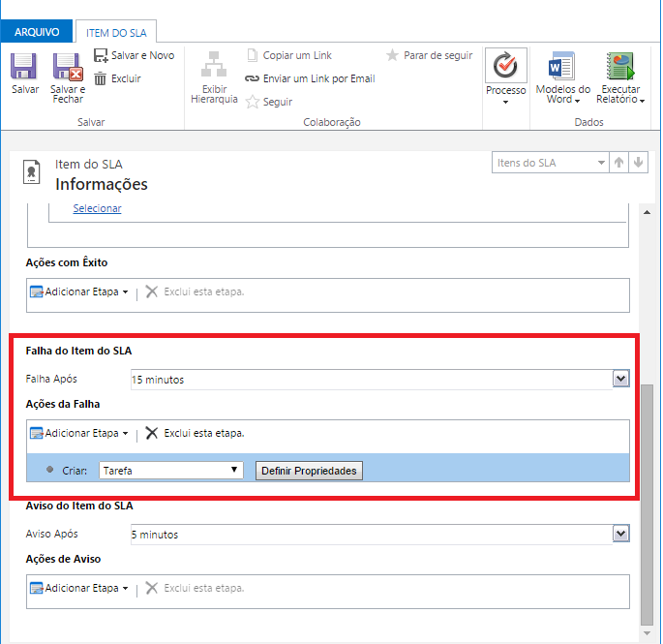Screen dimensions: 663x644
Task: Click the Excluir trash icon
Action: point(101,78)
